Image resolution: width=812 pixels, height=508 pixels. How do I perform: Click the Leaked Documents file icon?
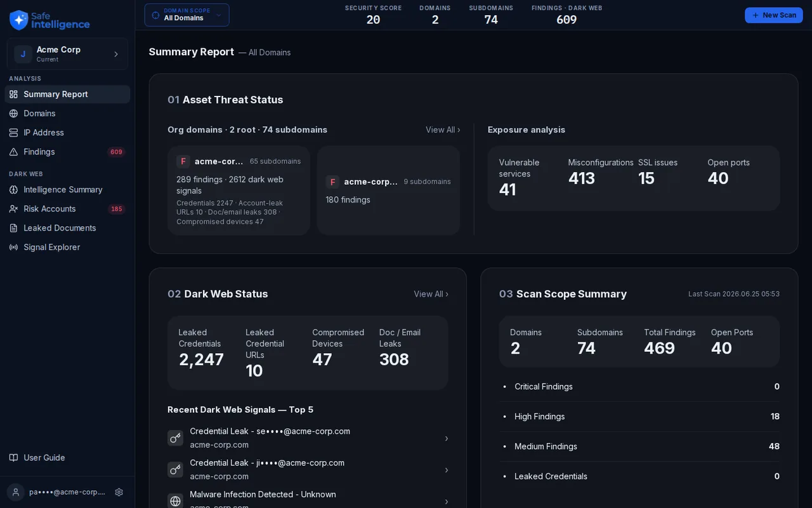13,228
